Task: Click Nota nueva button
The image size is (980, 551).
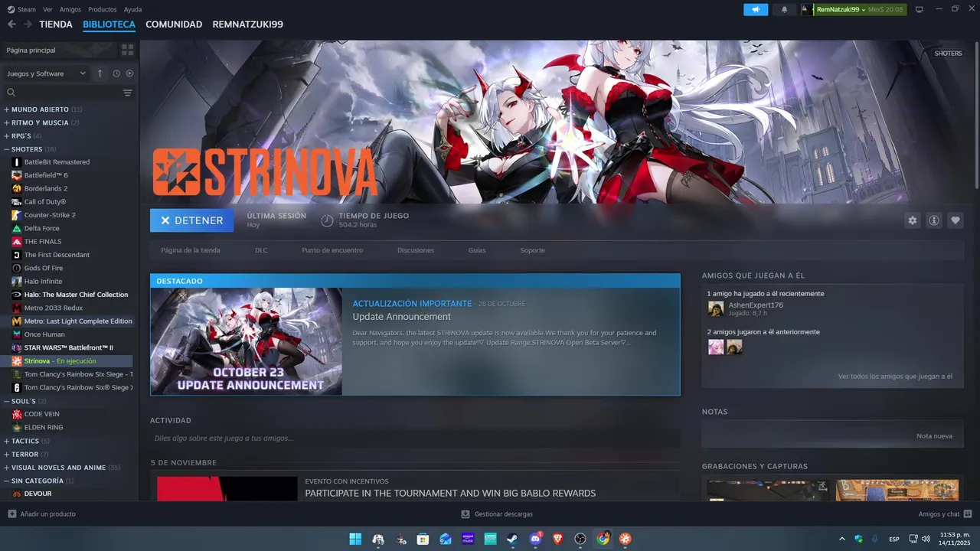Action: coord(934,436)
